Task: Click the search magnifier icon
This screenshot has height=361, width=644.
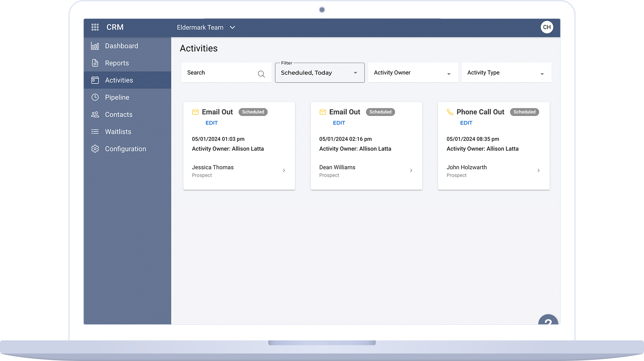Action: 261,74
